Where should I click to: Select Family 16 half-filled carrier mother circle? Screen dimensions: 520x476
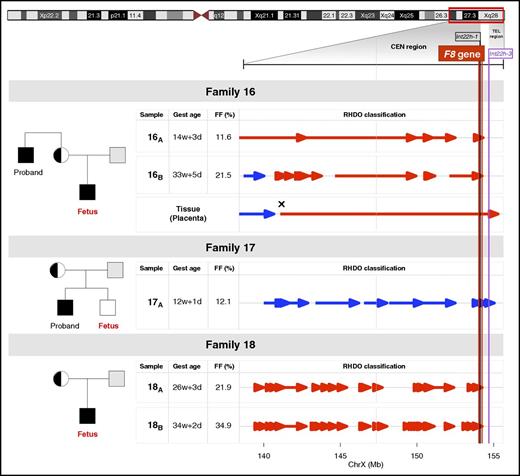coord(61,155)
